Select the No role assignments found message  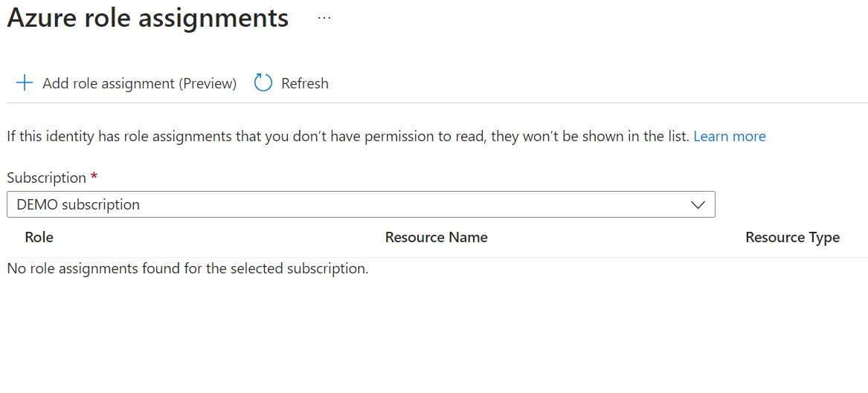coord(187,268)
